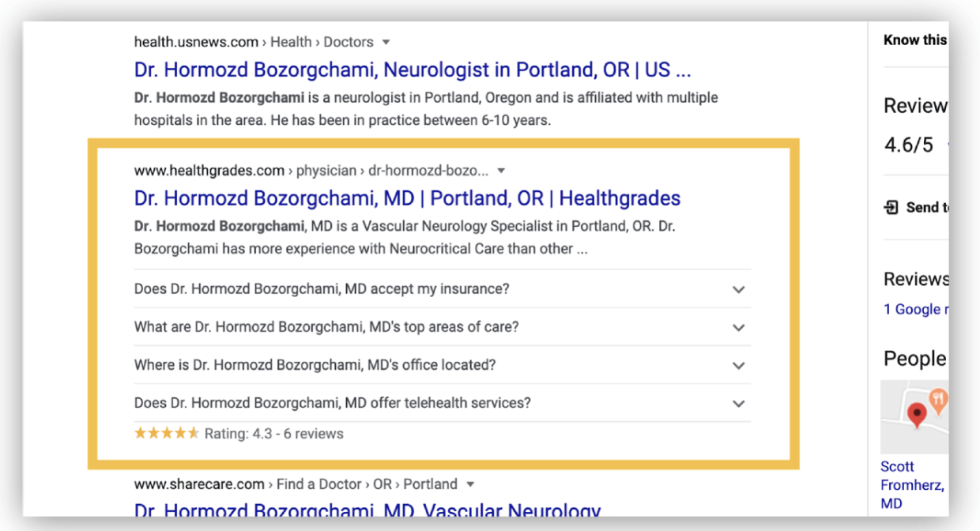Open the breadcrumb options for health.usnews.com result
The height and width of the screenshot is (531, 980).
click(385, 42)
